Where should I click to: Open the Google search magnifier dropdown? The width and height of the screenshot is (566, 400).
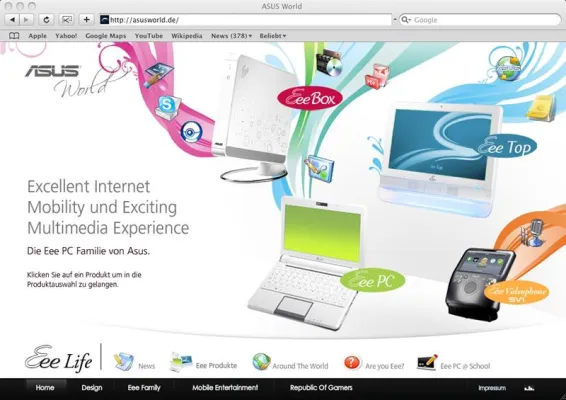406,20
